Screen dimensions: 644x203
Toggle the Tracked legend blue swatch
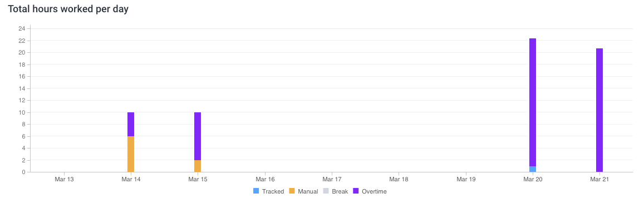(256, 191)
